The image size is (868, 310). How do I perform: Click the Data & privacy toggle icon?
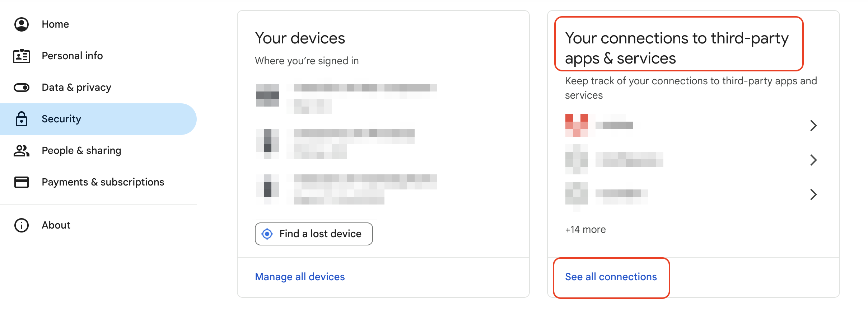coord(21,87)
